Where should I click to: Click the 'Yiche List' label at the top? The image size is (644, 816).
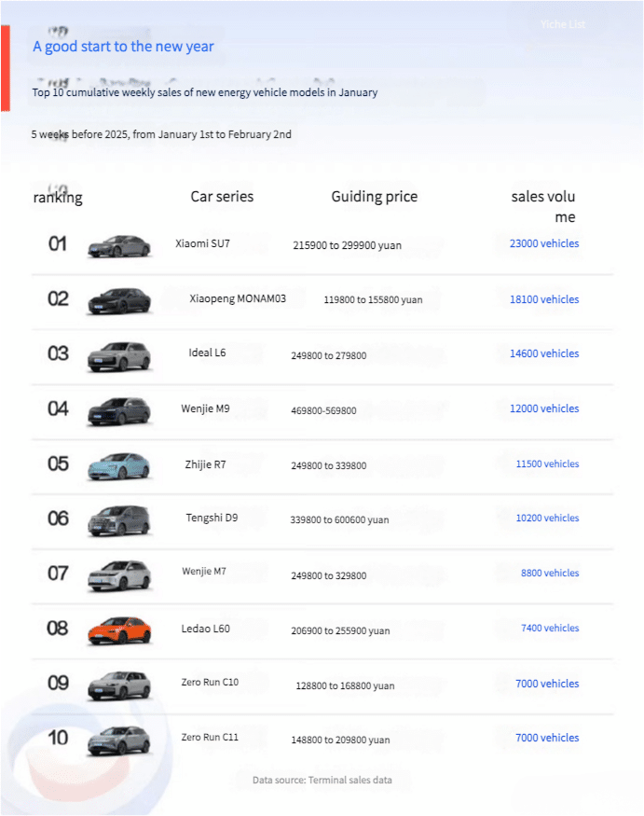coord(562,24)
